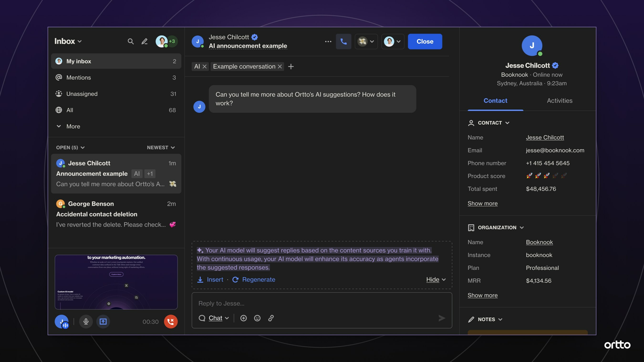Remove the AI tag from conversation
This screenshot has height=362, width=644.
point(204,66)
